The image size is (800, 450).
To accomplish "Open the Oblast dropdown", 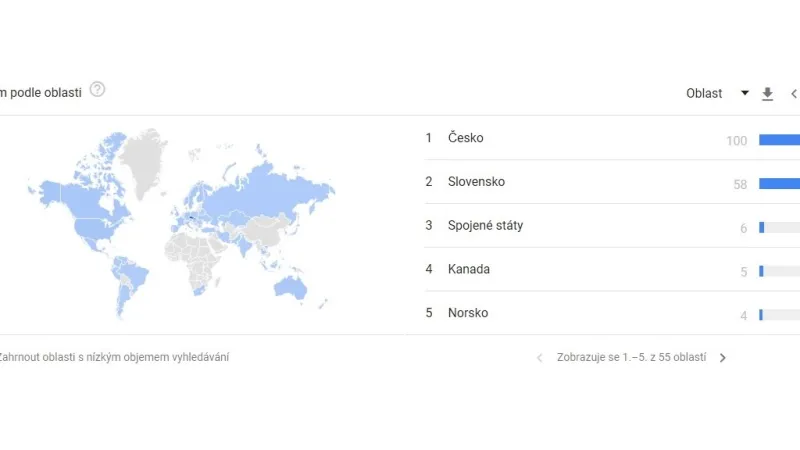I will [x=705, y=94].
